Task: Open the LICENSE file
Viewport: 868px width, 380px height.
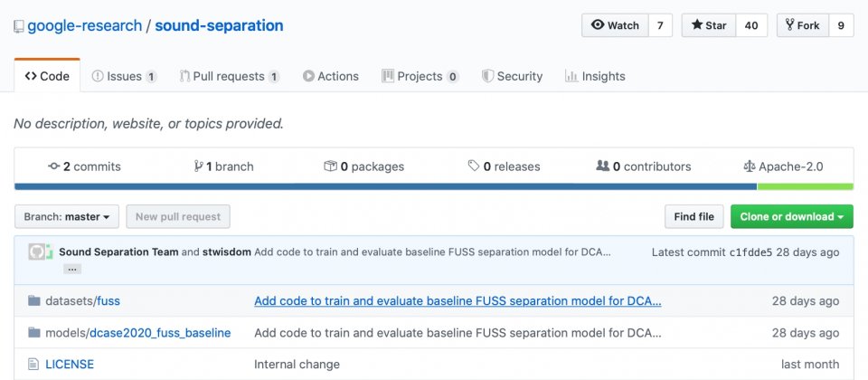Action: [70, 364]
